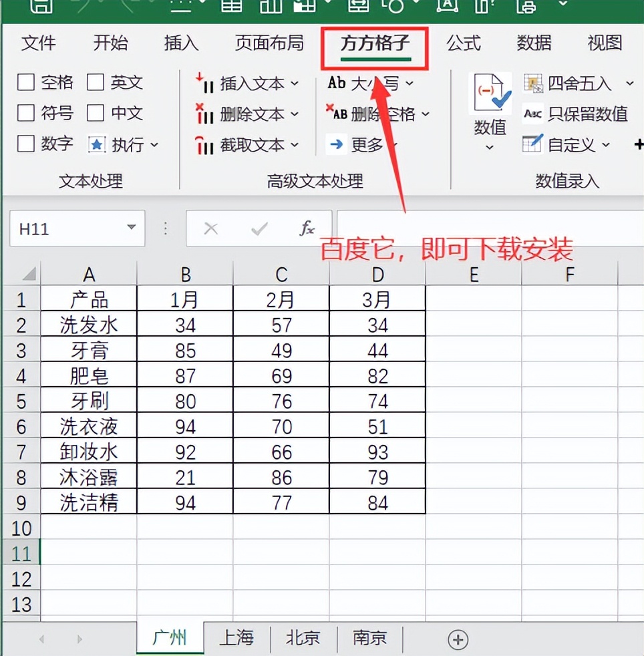Image resolution: width=644 pixels, height=656 pixels.
Task: Expand the Name Box dropdown arrow
Action: tap(131, 229)
